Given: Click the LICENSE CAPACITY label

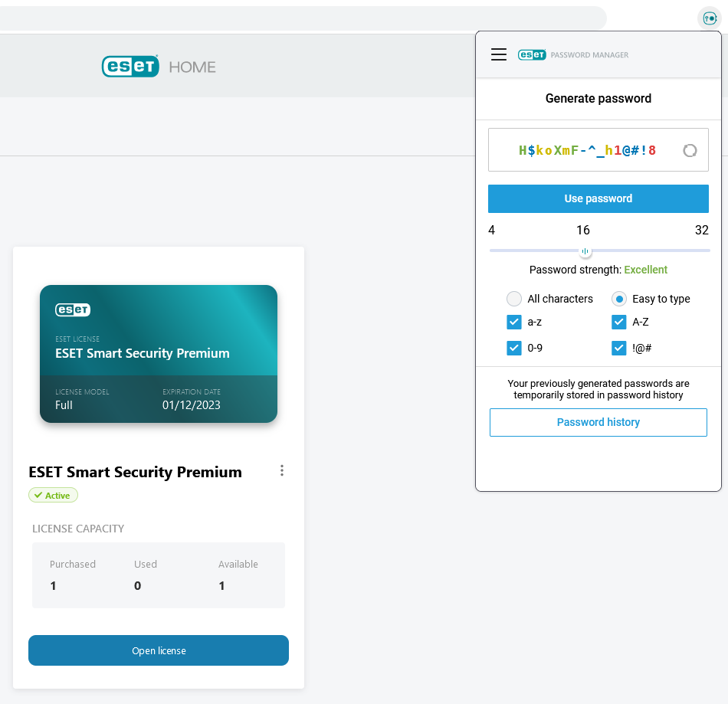Looking at the screenshot, I should click(x=78, y=529).
